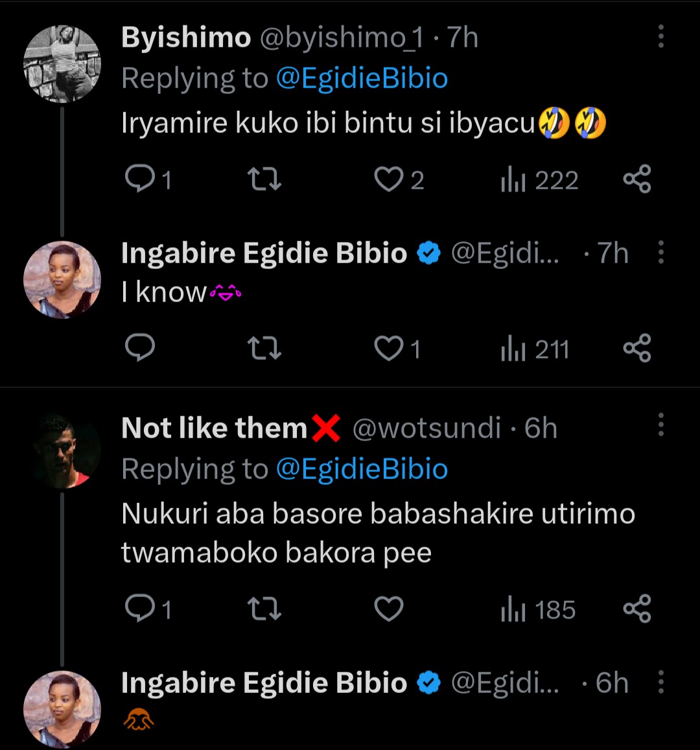Like the "I know" tweet

point(389,349)
